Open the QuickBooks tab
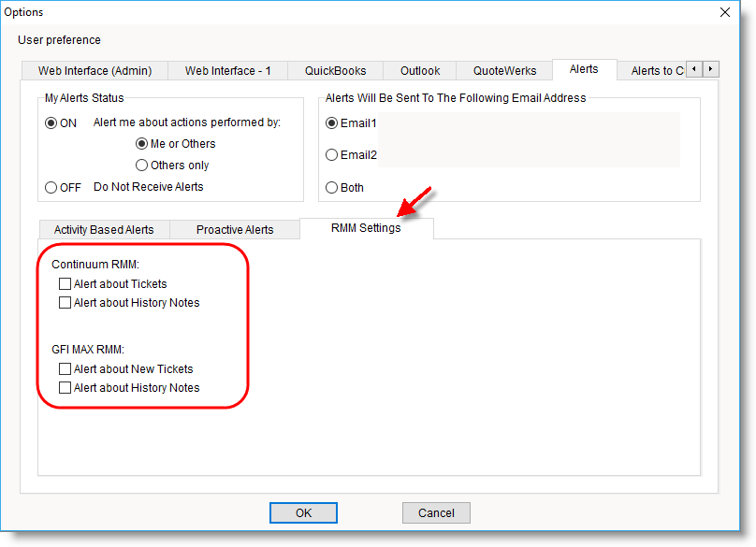The height and width of the screenshot is (547, 756). click(335, 71)
